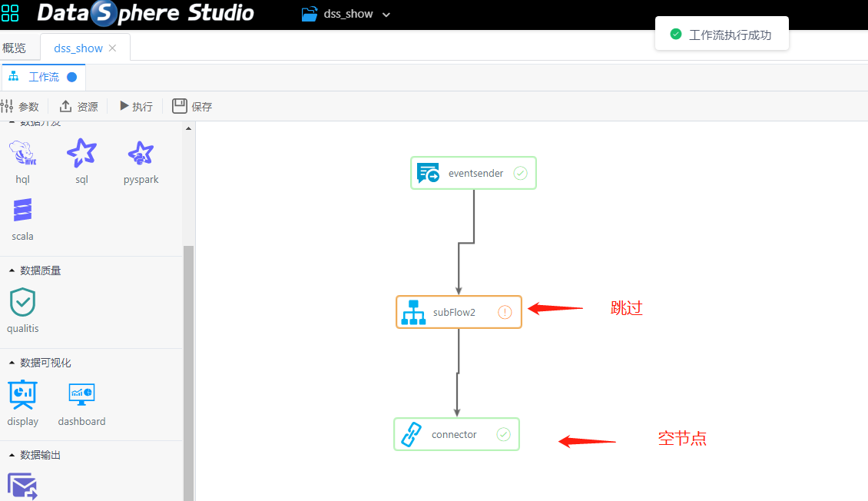Click the DataSphere Studio grid logo icon

(10, 13)
